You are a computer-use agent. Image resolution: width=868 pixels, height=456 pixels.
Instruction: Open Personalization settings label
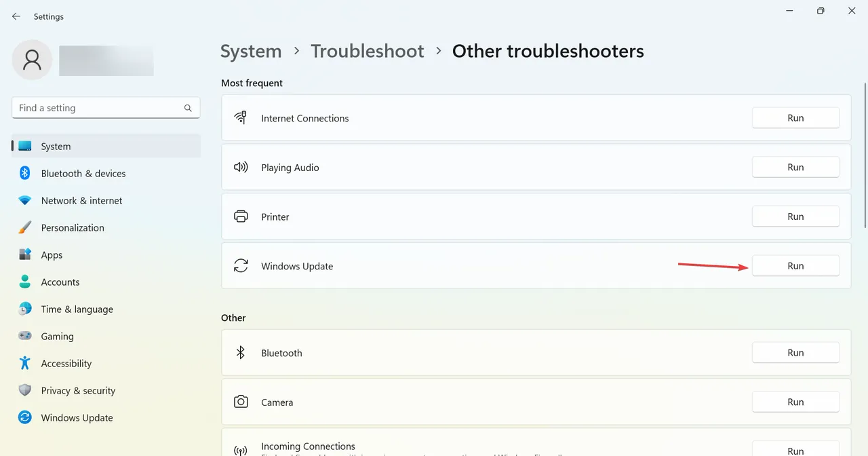point(73,228)
